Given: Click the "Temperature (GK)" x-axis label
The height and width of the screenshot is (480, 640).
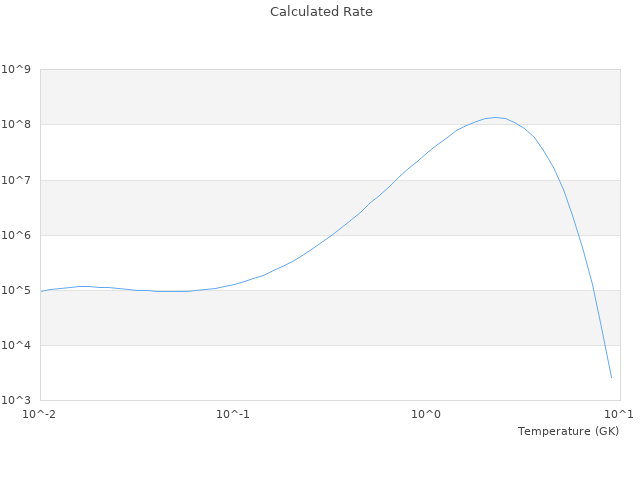Looking at the screenshot, I should pos(568,431).
